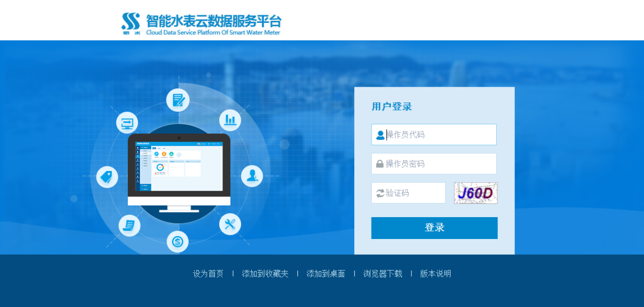
Task: Click the wrench and screwdriver tools icon
Action: (230, 224)
